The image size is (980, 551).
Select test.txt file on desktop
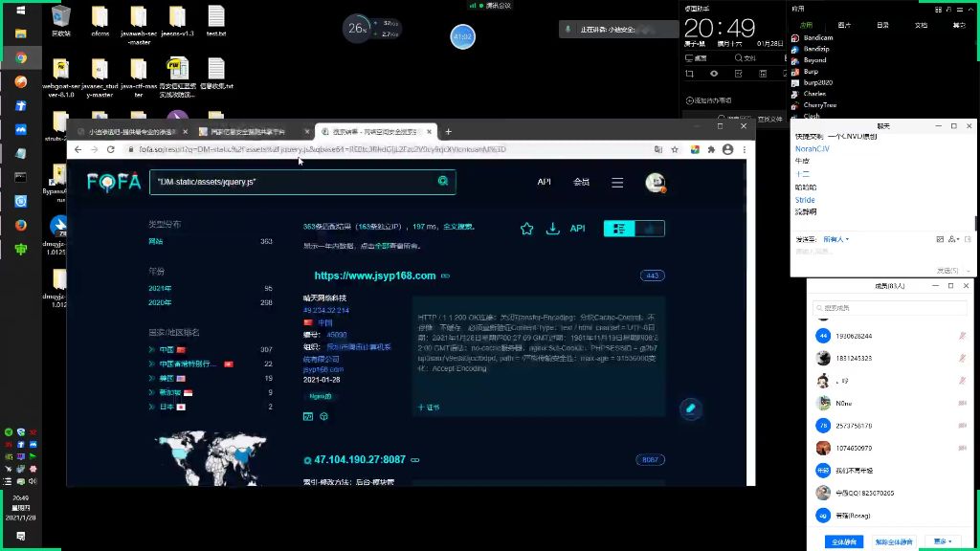pyautogui.click(x=216, y=21)
